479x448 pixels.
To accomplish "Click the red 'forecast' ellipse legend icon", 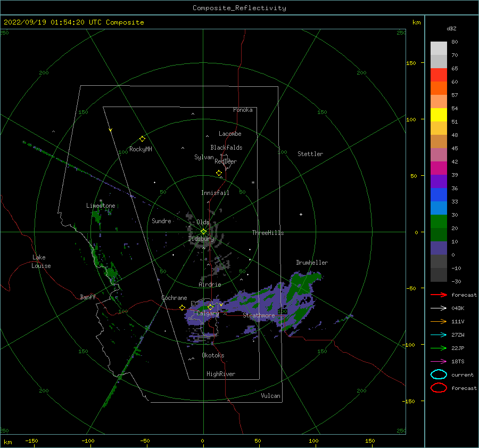I will click(x=439, y=388).
